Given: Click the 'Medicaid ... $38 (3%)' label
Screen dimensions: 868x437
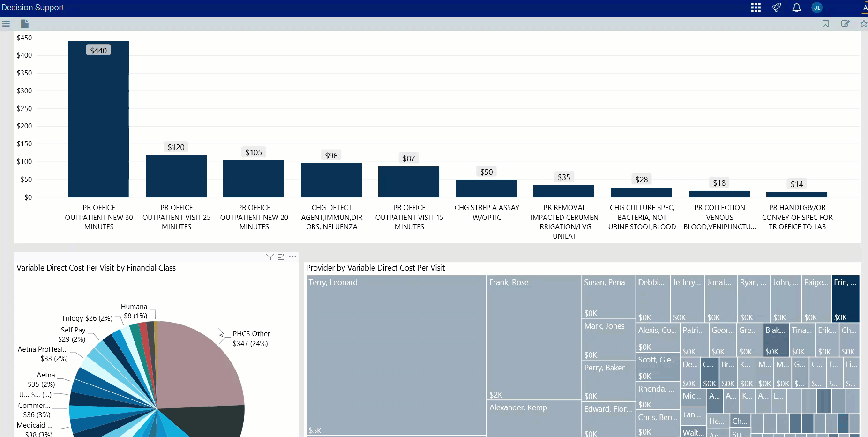Looking at the screenshot, I should (x=35, y=430).
